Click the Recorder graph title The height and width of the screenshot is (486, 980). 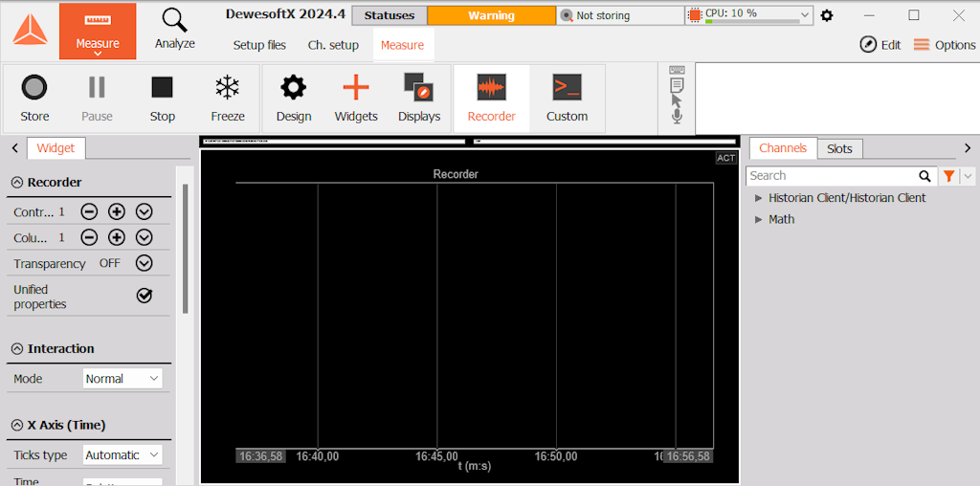[x=457, y=174]
